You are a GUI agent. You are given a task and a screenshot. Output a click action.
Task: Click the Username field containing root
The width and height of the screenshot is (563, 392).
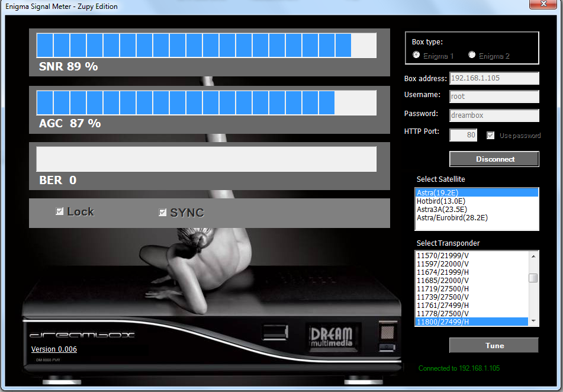coord(494,97)
